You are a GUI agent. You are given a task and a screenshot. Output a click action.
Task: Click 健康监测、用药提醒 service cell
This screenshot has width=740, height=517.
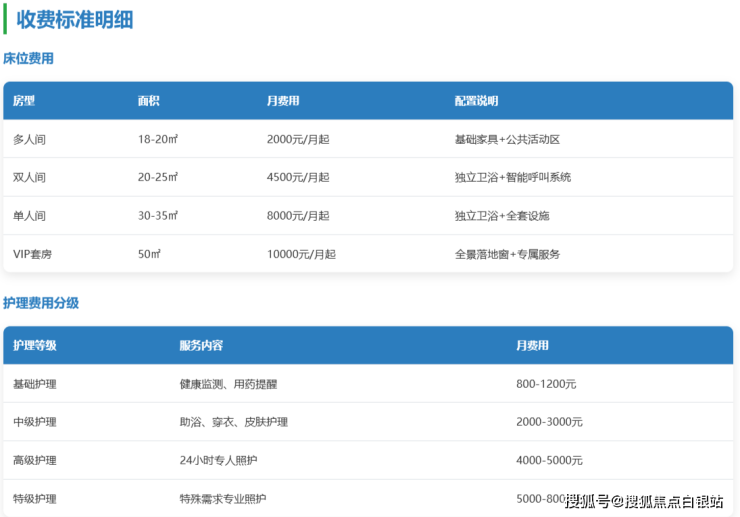coord(228,384)
